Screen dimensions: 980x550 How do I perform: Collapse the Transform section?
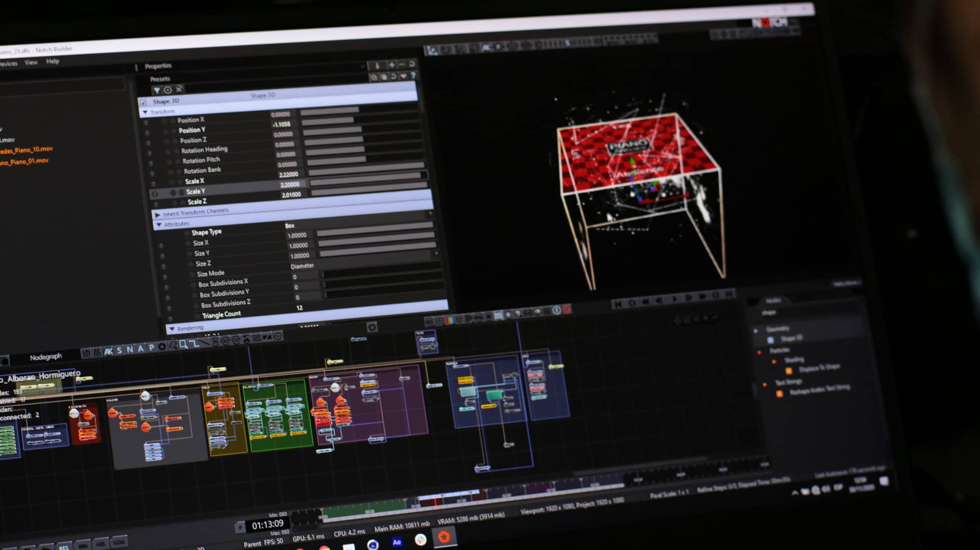145,112
